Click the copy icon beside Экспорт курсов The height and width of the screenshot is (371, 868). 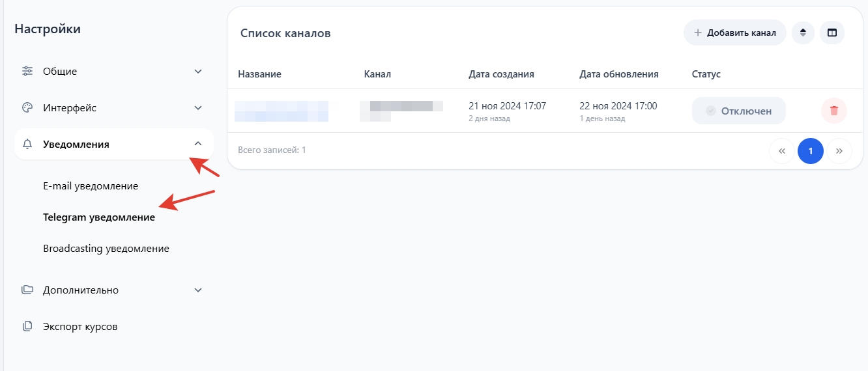(27, 327)
